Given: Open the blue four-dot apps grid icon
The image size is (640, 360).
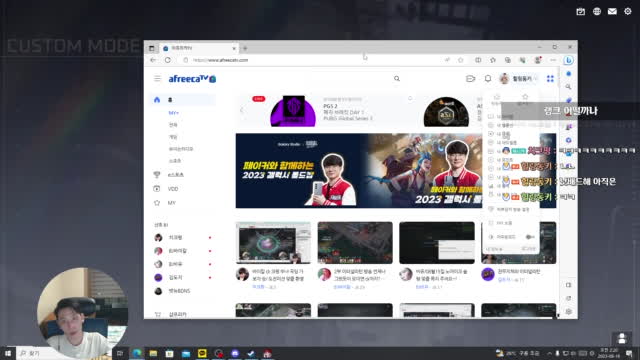Looking at the screenshot, I should coord(550,78).
